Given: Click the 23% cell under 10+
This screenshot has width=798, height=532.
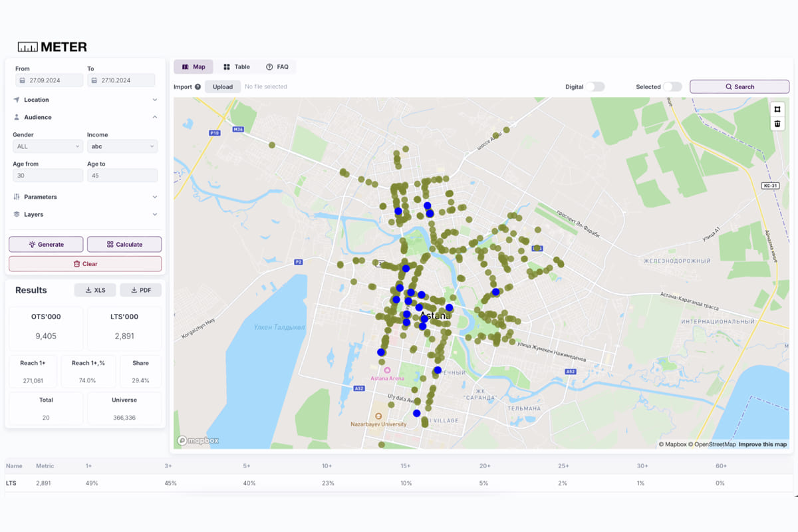Looking at the screenshot, I should click(328, 483).
